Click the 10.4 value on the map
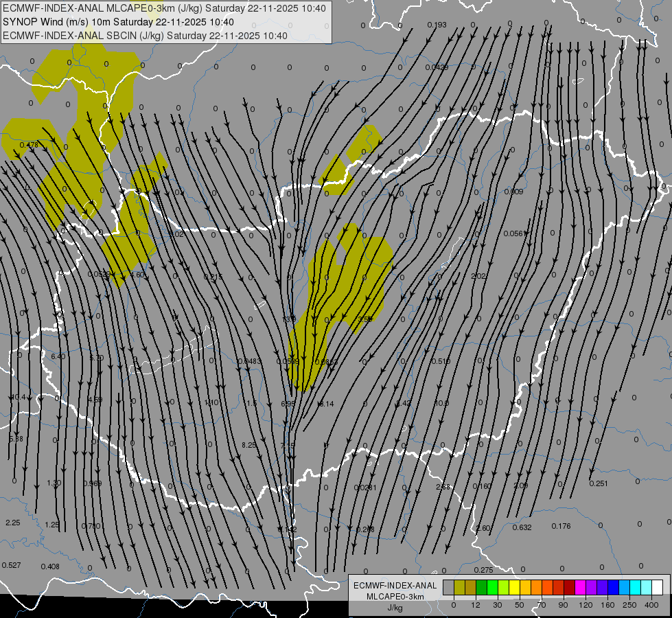The image size is (672, 618). 18,397
